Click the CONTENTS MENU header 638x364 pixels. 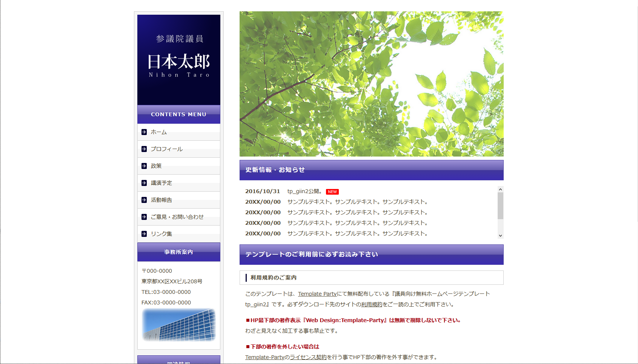pyautogui.click(x=179, y=114)
